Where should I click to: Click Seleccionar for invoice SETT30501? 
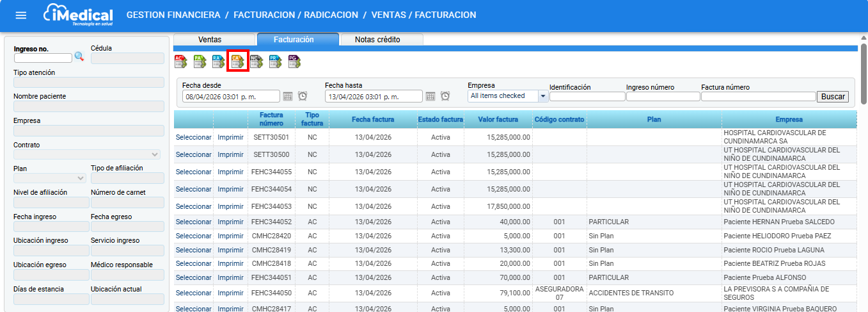coord(193,137)
